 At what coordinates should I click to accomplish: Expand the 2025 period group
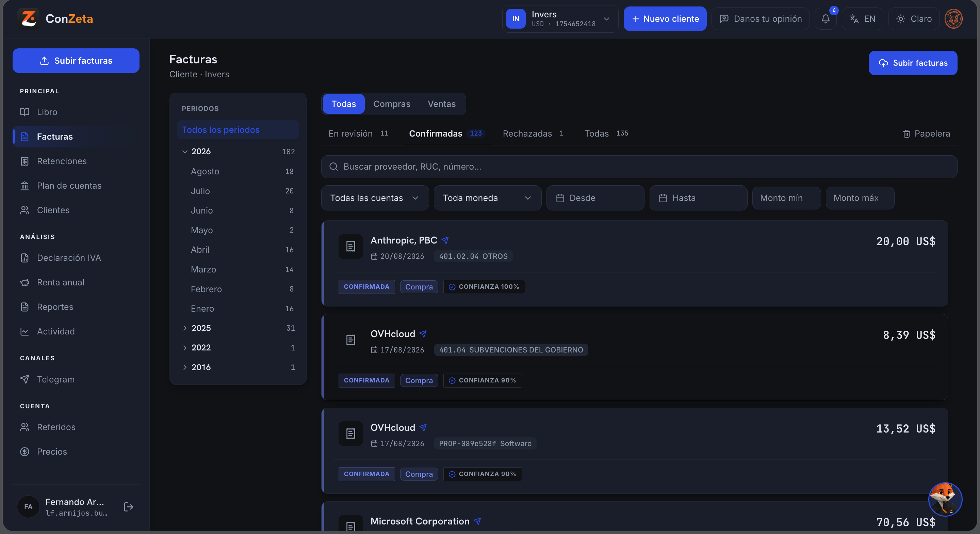click(185, 328)
